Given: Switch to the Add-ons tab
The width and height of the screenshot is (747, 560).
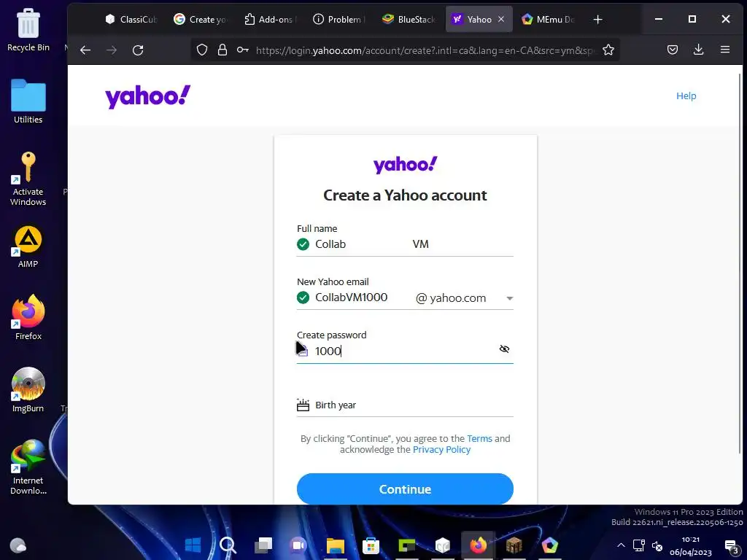Looking at the screenshot, I should (x=270, y=20).
